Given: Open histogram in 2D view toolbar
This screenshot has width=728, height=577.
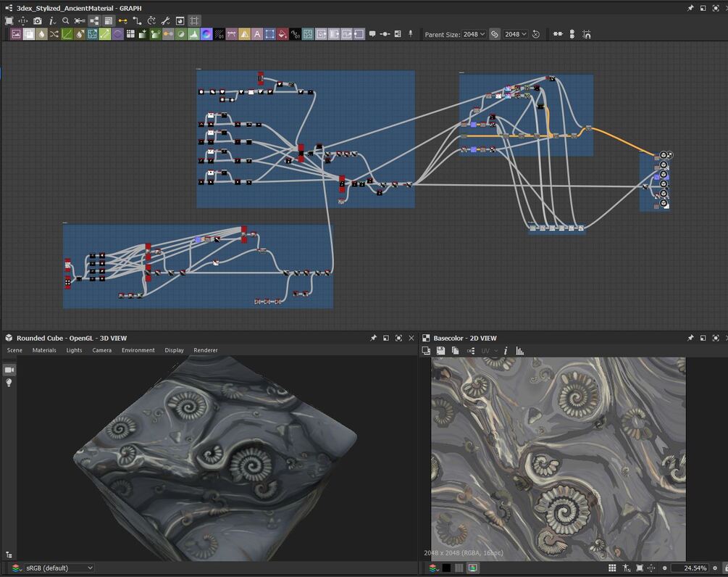Looking at the screenshot, I should click(x=519, y=351).
